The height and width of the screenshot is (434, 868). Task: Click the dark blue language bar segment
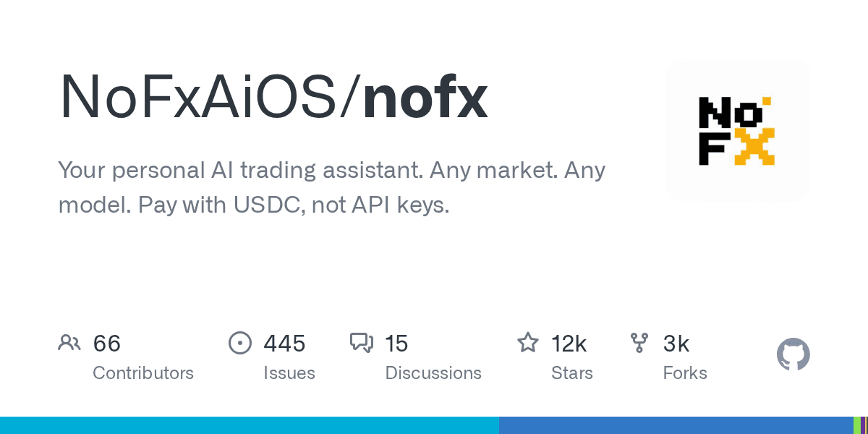tap(675, 425)
